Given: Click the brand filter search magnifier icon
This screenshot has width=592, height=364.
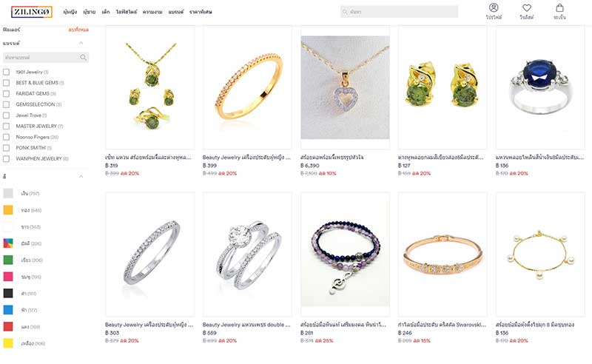Looking at the screenshot, I should tap(83, 58).
